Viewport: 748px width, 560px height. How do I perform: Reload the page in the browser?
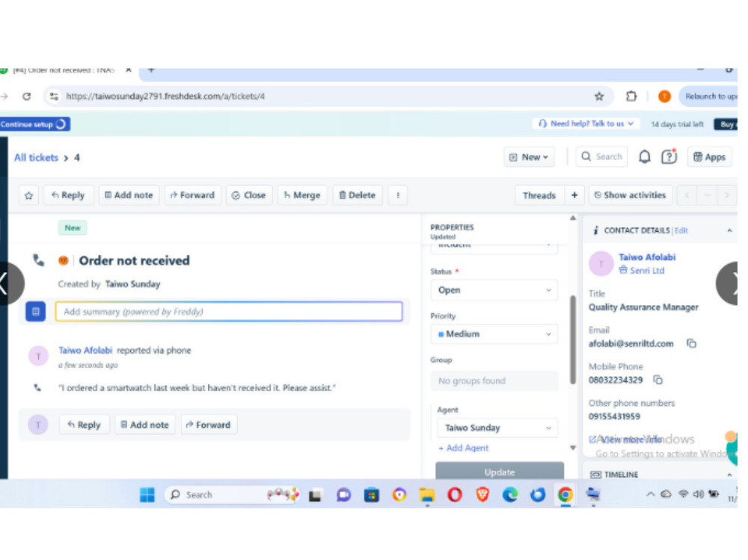tap(27, 96)
